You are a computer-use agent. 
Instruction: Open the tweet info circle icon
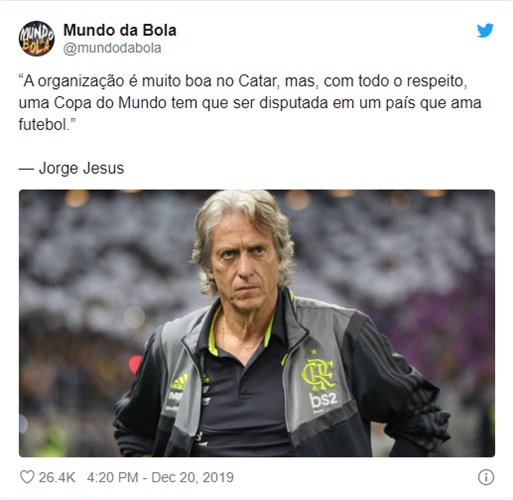coord(486,477)
